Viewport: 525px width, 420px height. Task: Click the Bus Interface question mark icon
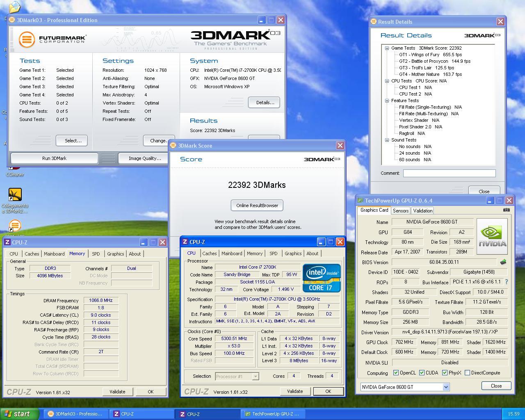(x=507, y=282)
